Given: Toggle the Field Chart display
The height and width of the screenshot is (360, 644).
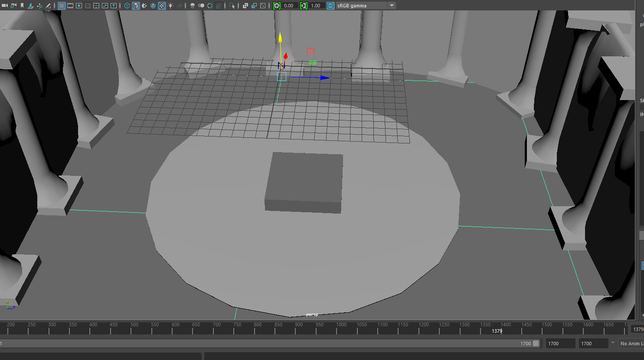Looking at the screenshot, I should [x=96, y=6].
